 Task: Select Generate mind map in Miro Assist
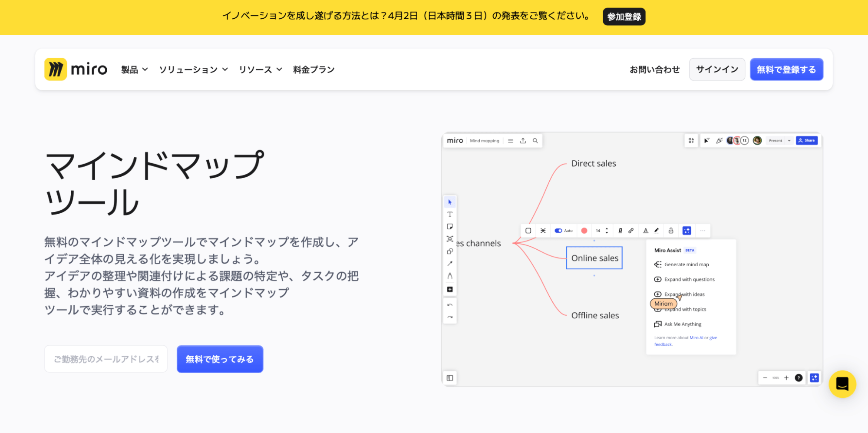coord(682,264)
